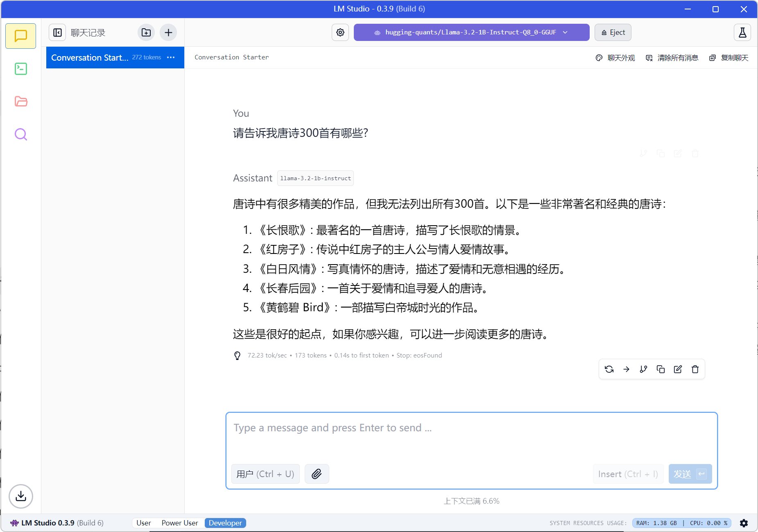Viewport: 758px width, 532px height.
Task: Click the llama-3.2-1b-instruct model tag
Action: (x=315, y=178)
